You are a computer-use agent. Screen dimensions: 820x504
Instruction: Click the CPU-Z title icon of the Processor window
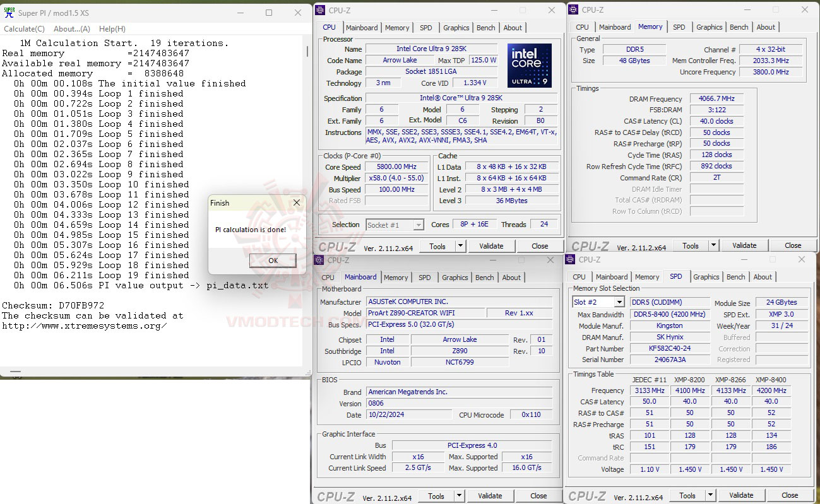point(321,10)
